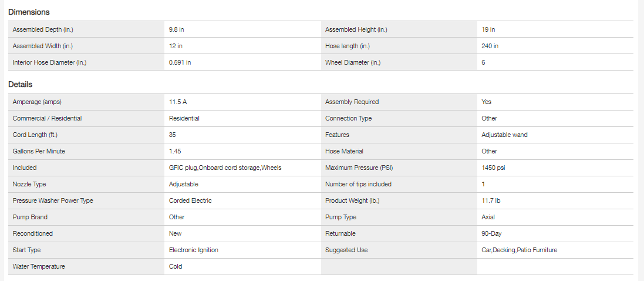Click the Maximum Pressure 1450 psi value
The height and width of the screenshot is (281, 644).
[493, 168]
